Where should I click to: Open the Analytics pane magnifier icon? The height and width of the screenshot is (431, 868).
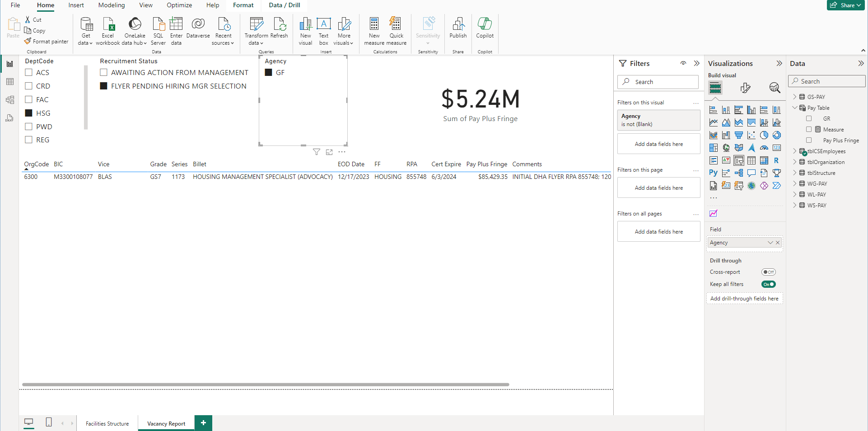[775, 88]
